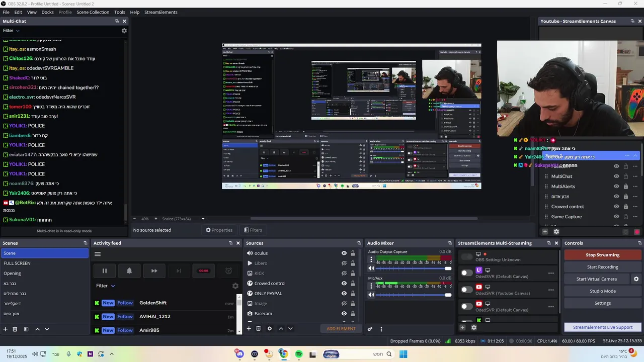The height and width of the screenshot is (362, 644).
Task: Zoom in preview with plus icon
Action: click(155, 219)
